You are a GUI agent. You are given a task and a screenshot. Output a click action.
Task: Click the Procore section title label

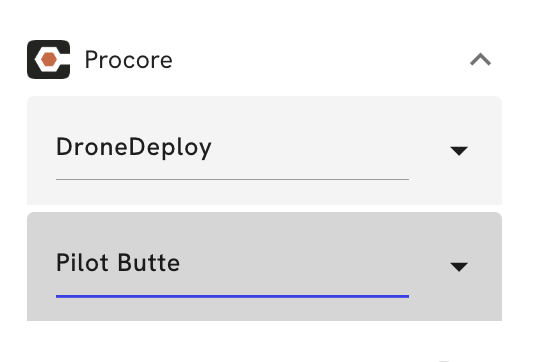129,60
